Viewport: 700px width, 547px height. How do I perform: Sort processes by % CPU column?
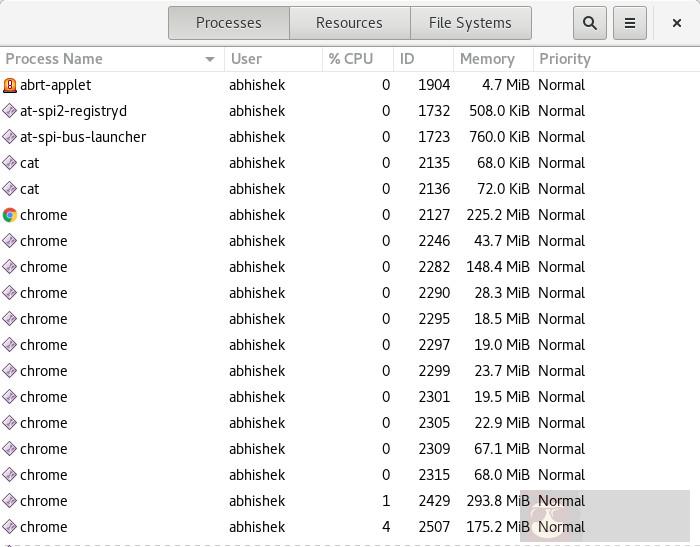351,59
